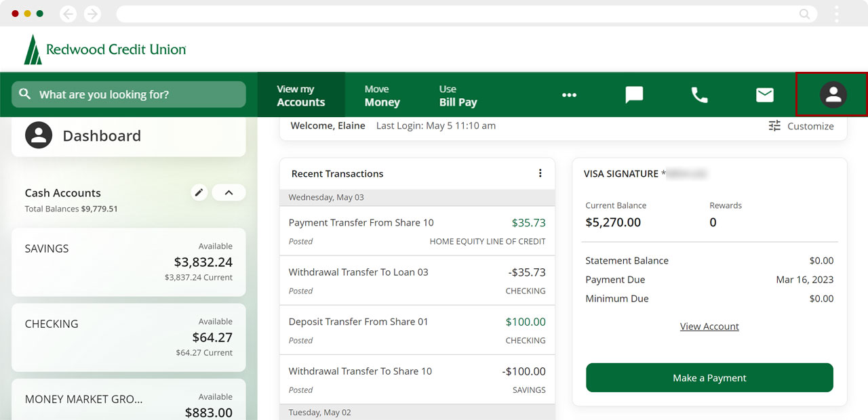Click the Cash Accounts heading
Viewport: 868px width, 420px height.
click(x=62, y=193)
